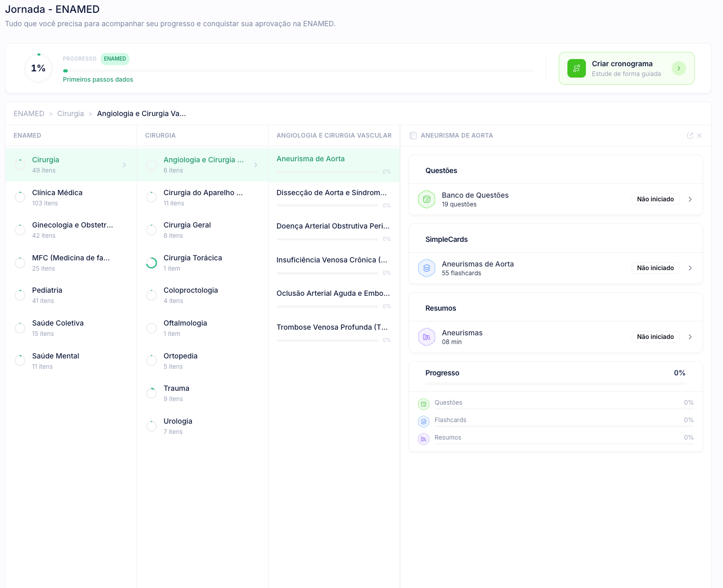
Task: Click the Cirurgia Torácica progress ring
Action: point(151,263)
